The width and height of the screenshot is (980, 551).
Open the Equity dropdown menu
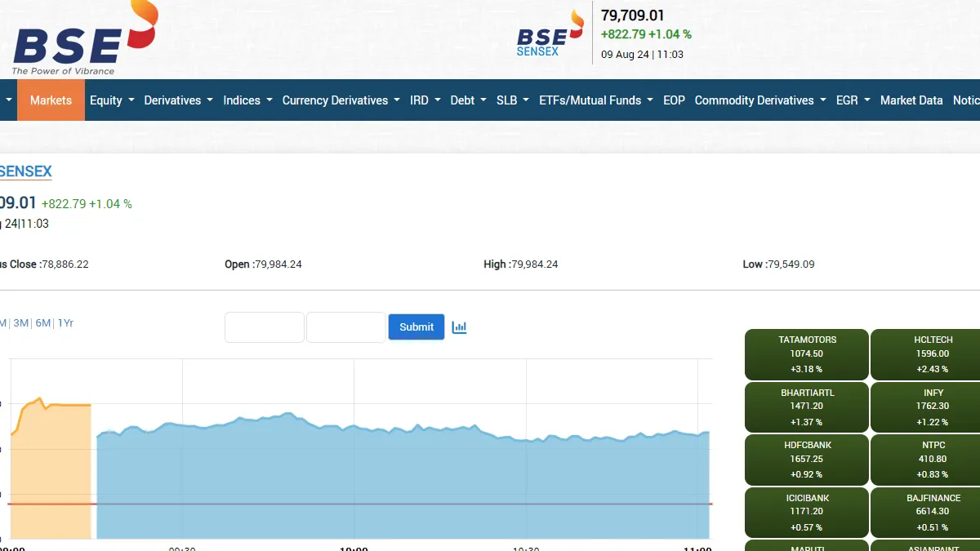[x=112, y=100]
